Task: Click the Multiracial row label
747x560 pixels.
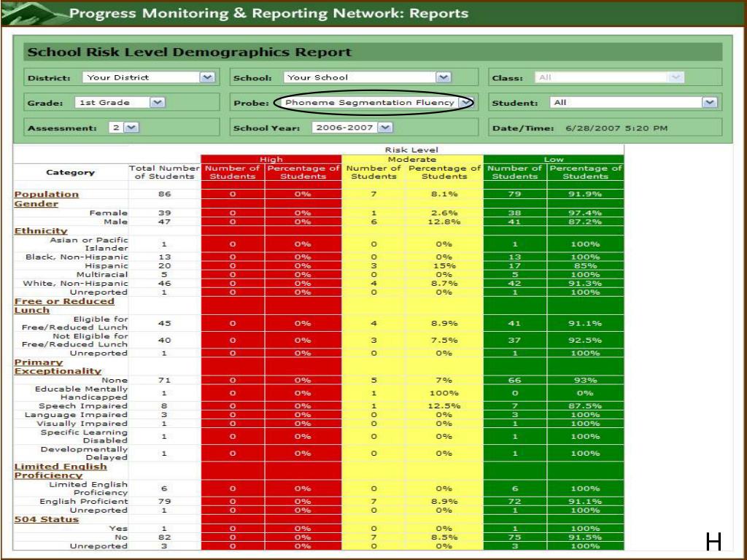Action: pos(102,275)
